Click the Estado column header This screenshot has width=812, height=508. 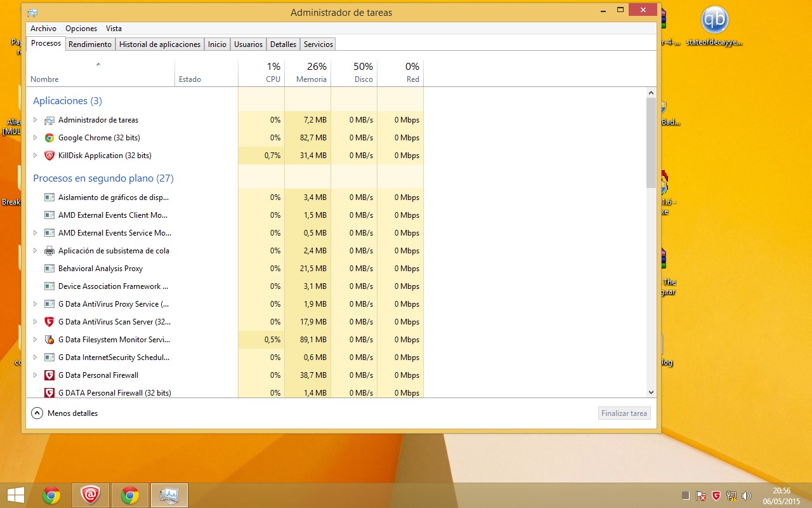pos(206,73)
